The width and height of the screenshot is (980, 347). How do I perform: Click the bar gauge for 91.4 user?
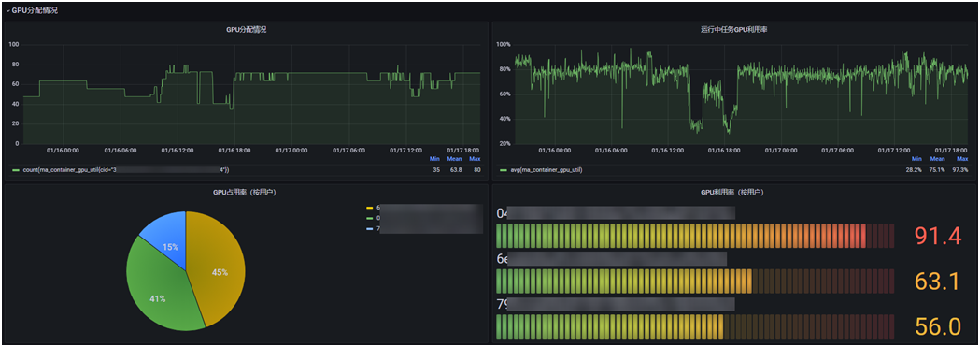click(696, 236)
